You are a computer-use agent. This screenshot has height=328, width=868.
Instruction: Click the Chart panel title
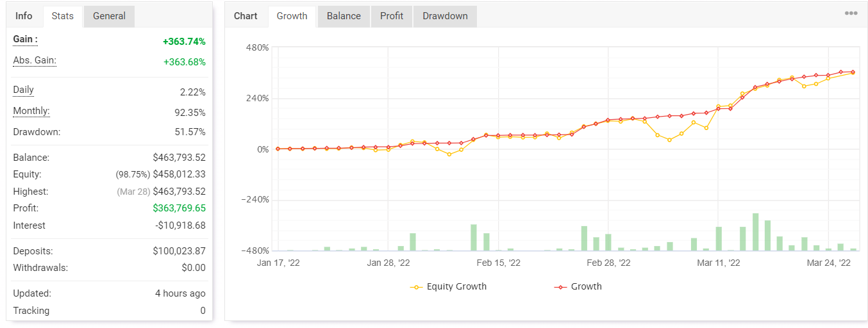tap(246, 16)
